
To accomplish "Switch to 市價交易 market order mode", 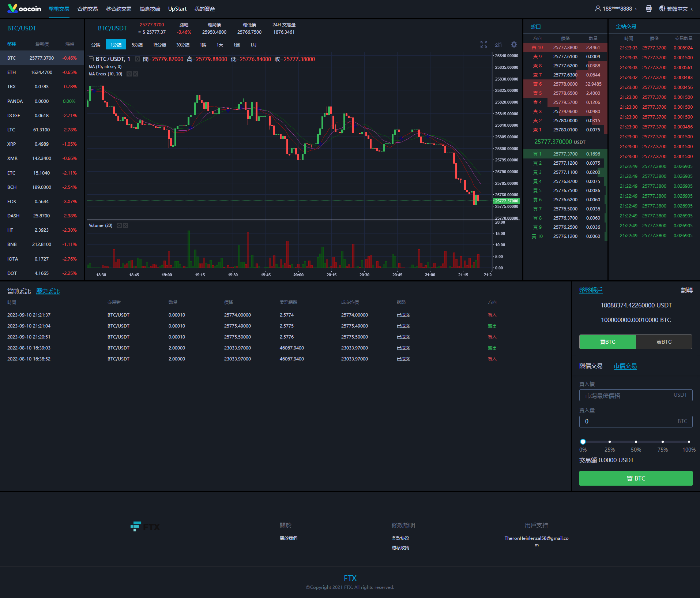I will click(x=625, y=366).
